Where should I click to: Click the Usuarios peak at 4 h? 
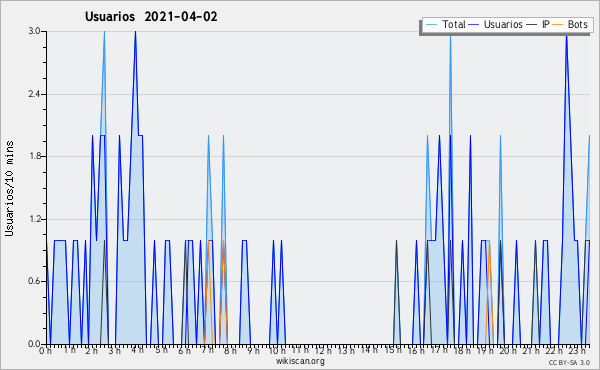coord(135,32)
